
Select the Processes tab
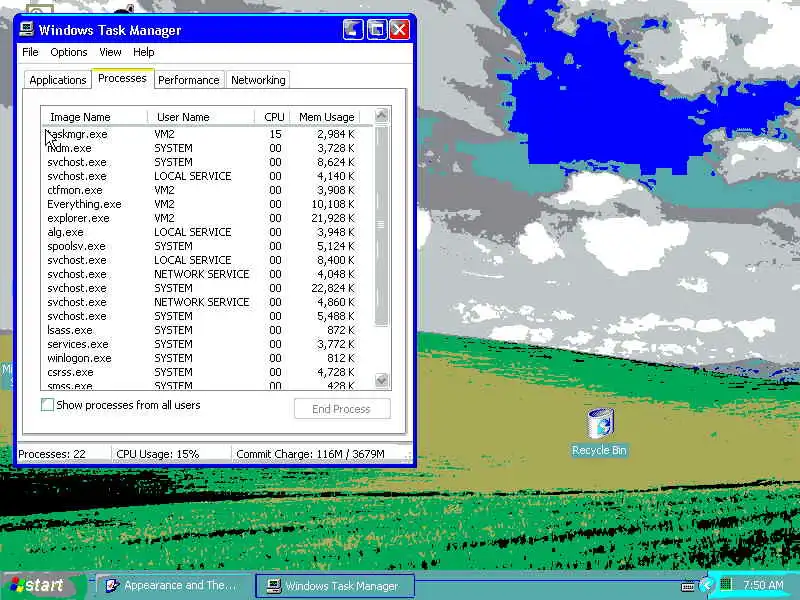(x=122, y=79)
